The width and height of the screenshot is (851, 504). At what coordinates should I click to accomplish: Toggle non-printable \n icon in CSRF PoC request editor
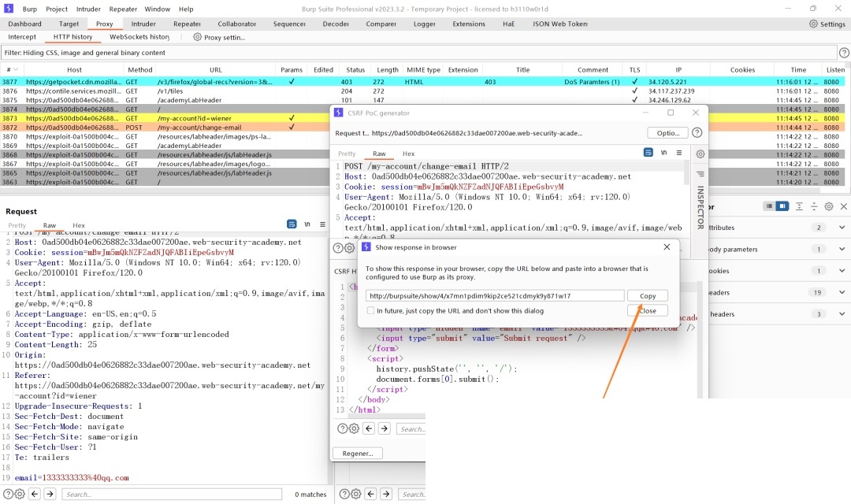click(x=663, y=153)
